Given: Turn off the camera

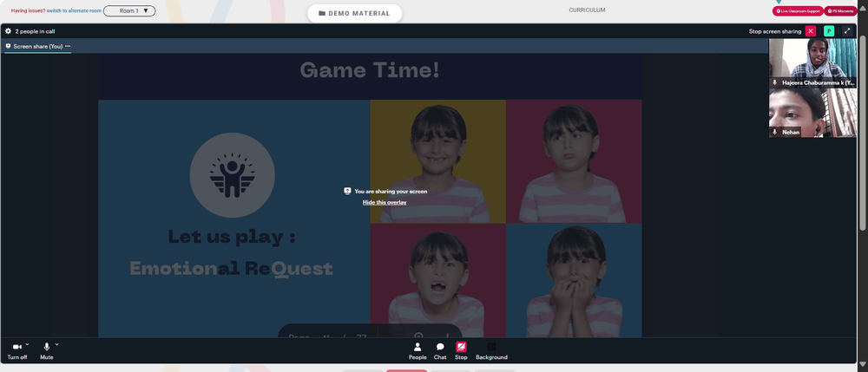Looking at the screenshot, I should point(17,351).
